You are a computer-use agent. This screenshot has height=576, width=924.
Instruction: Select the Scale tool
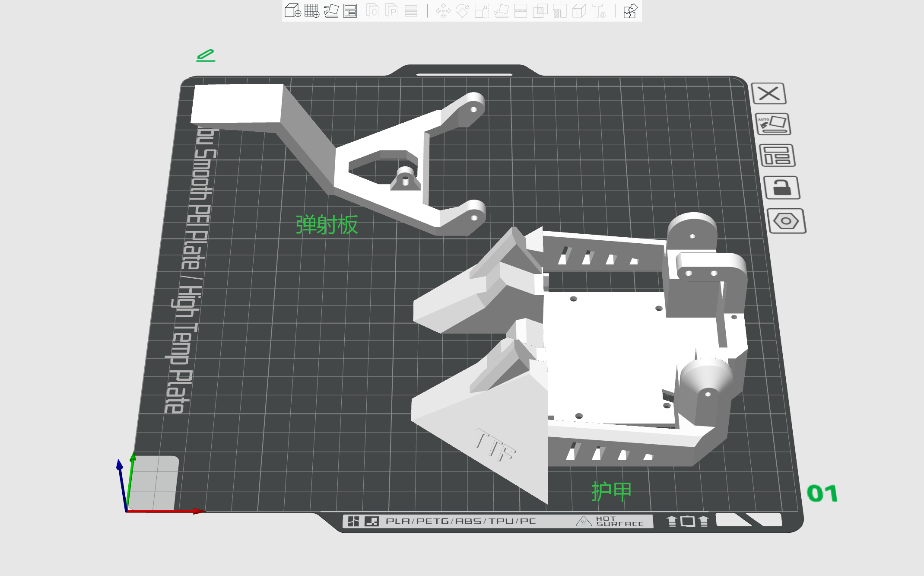(481, 11)
